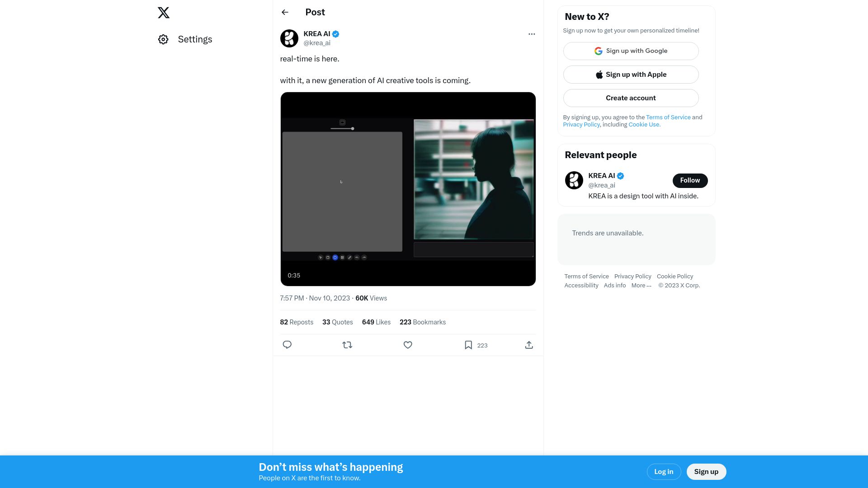This screenshot has height=488, width=868.
Task: Click Sign up on bottom banner
Action: 706,472
